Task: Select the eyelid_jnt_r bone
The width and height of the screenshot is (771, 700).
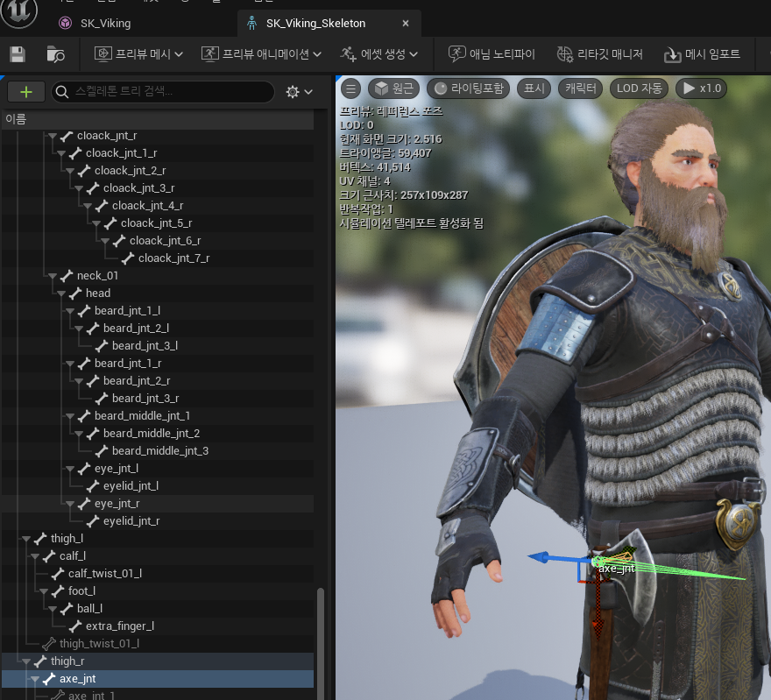Action: [131, 521]
